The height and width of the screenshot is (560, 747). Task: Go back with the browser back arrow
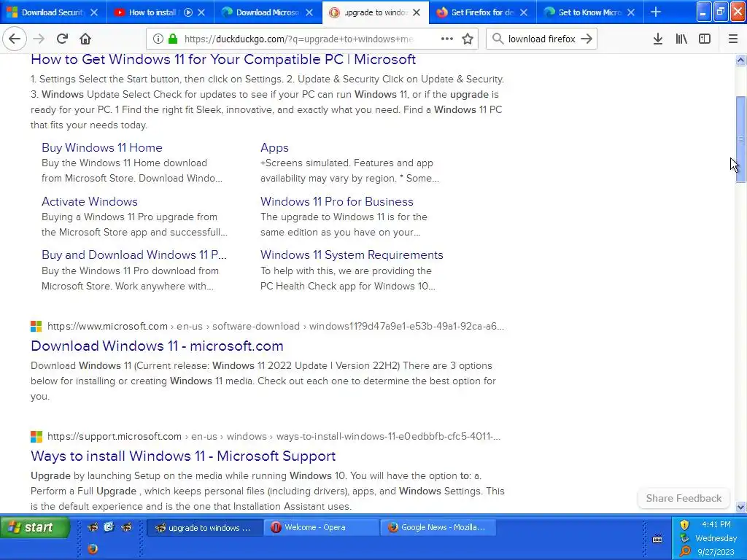tap(15, 39)
